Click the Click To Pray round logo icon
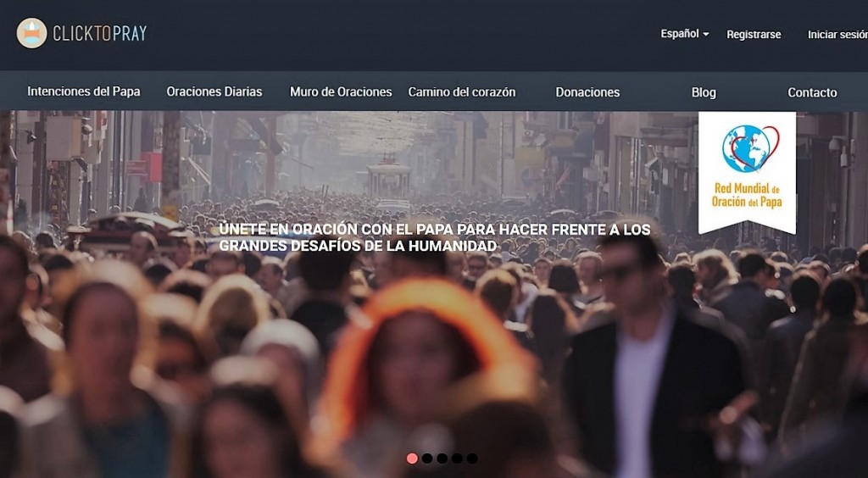Image resolution: width=868 pixels, height=478 pixels. [x=31, y=33]
